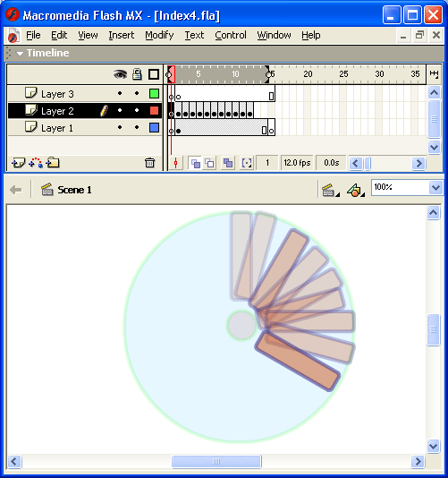This screenshot has width=448, height=478.
Task: Enable Onion Skin Outlines
Action: (x=209, y=163)
